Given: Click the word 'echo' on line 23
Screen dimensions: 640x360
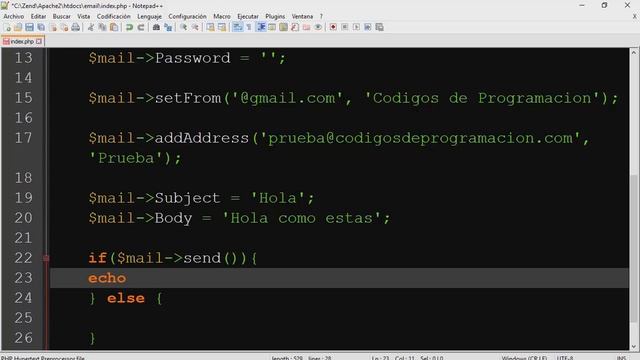Looking at the screenshot, I should point(107,278).
